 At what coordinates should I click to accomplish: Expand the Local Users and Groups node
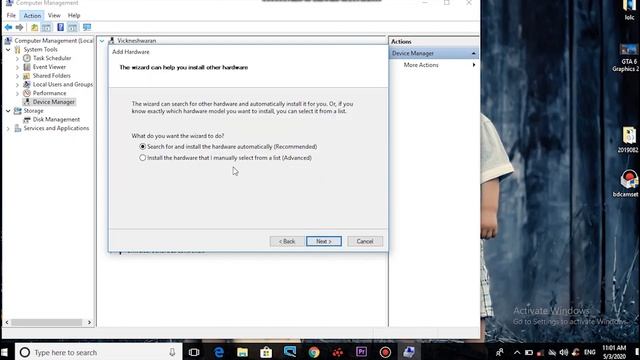(x=17, y=84)
